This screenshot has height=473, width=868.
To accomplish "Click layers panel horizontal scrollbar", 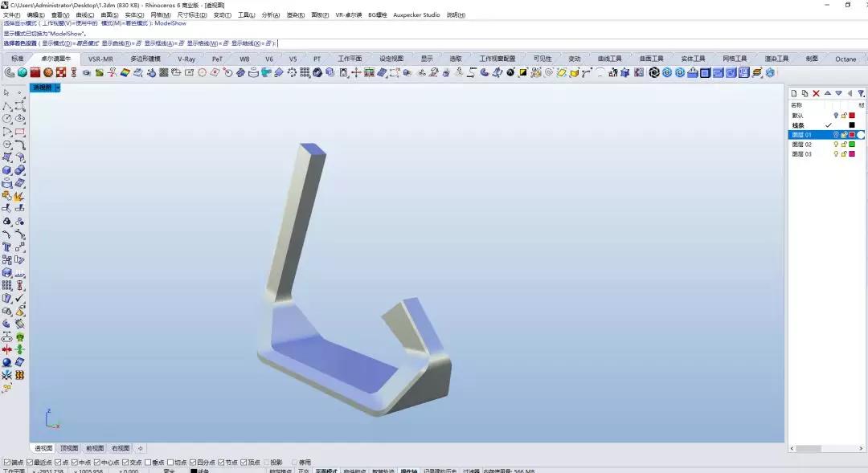I will point(827,449).
